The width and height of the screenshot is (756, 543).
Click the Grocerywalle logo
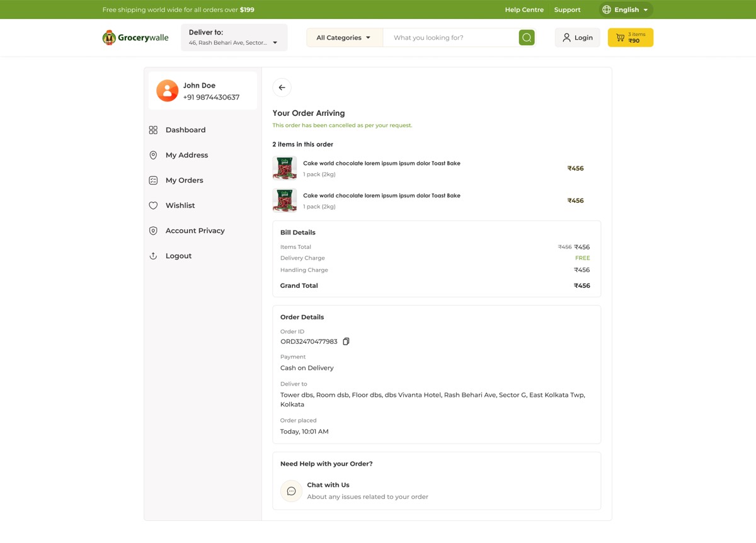click(135, 38)
